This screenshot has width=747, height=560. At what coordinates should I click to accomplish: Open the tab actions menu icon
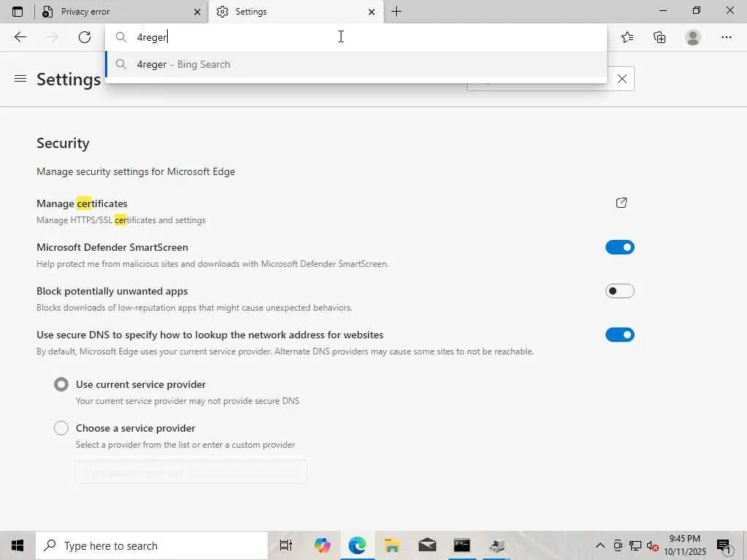click(x=18, y=12)
